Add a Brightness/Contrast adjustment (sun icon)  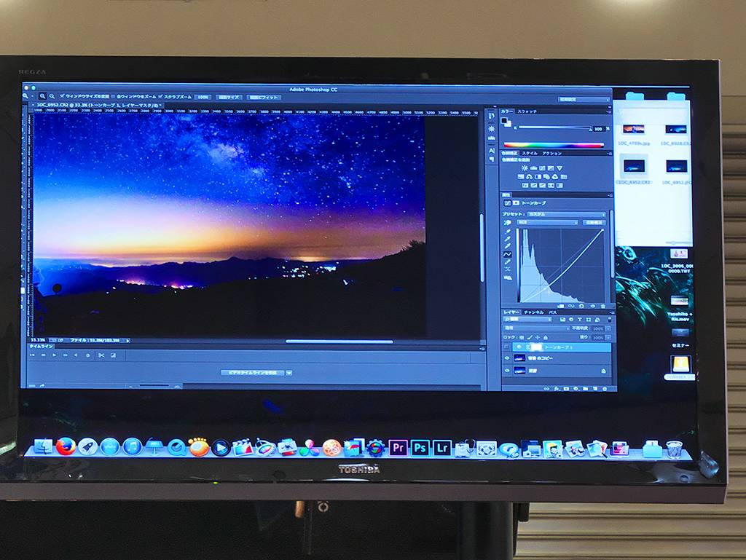[x=525, y=168]
